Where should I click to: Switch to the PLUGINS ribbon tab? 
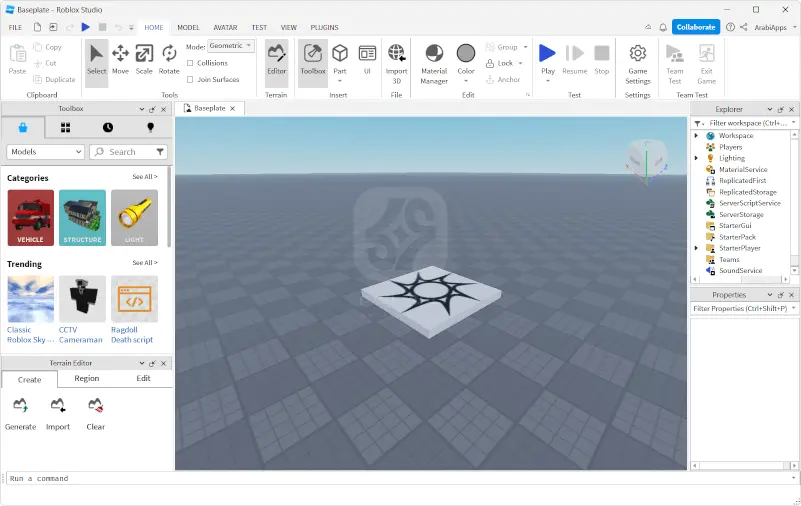[x=324, y=28]
